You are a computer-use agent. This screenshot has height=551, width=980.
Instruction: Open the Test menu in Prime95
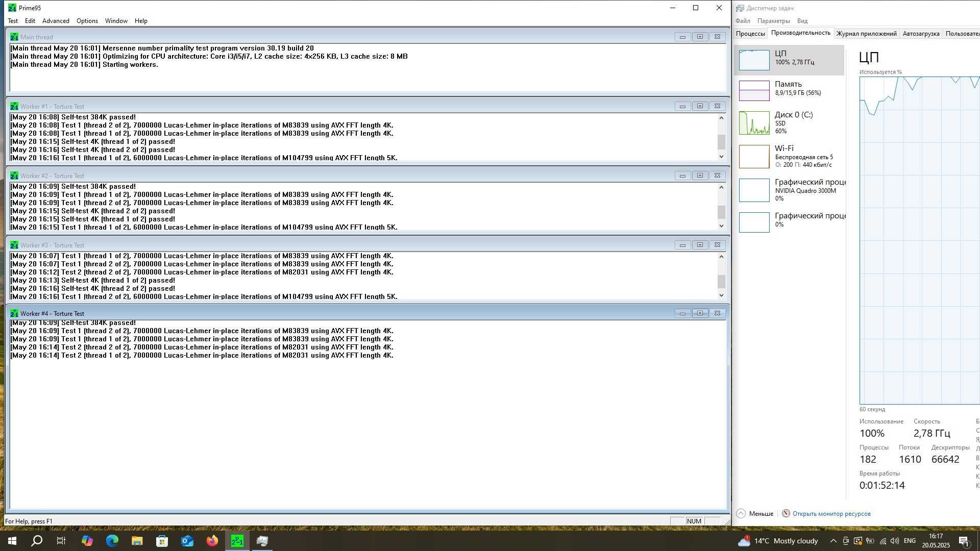point(13,21)
